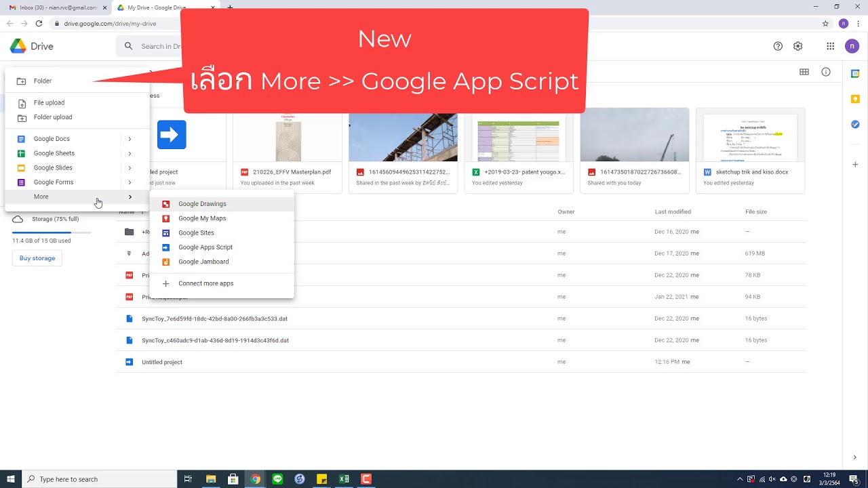
Task: Open the Chrome three-dot menu
Action: (x=859, y=23)
